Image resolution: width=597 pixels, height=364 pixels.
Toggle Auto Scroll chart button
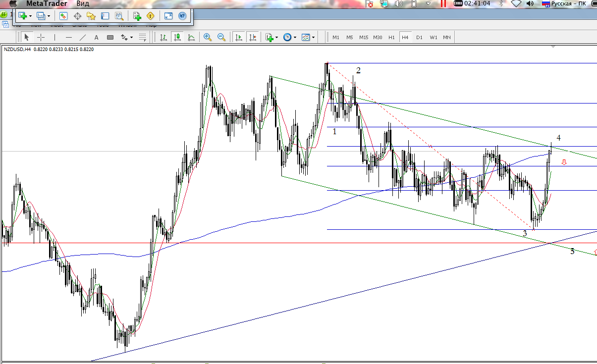tap(239, 37)
